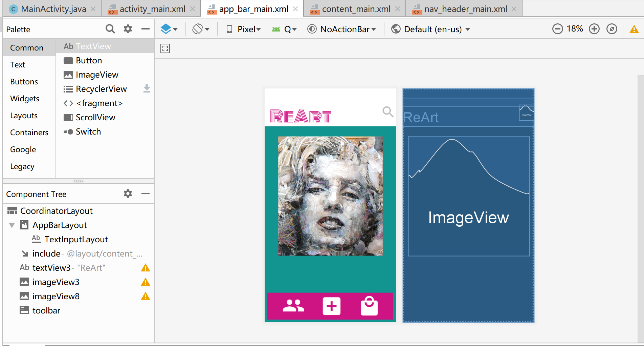Open design surface layers dropdown

169,29
